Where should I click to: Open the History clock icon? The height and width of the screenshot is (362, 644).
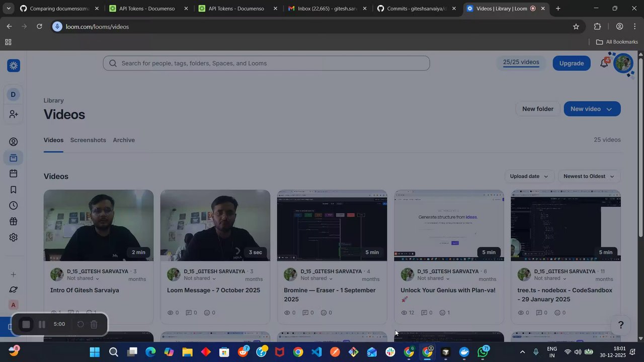click(x=14, y=206)
